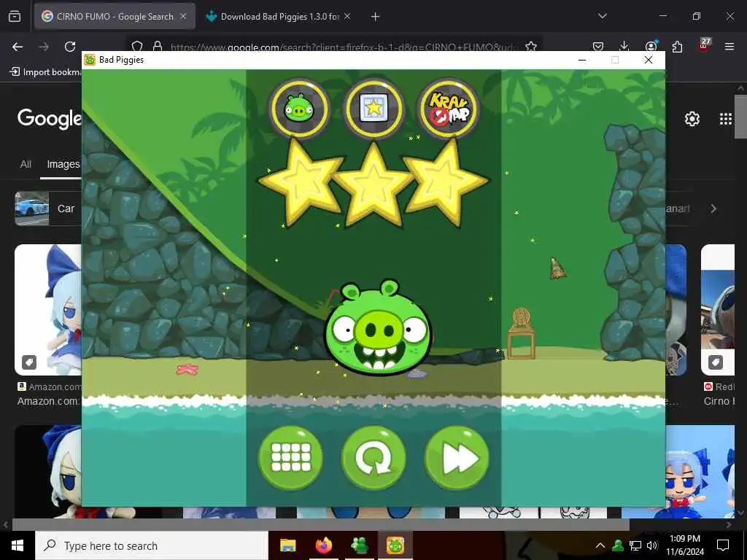Click the browser horizontal scrollbar
The image size is (747, 560).
[x=321, y=525]
